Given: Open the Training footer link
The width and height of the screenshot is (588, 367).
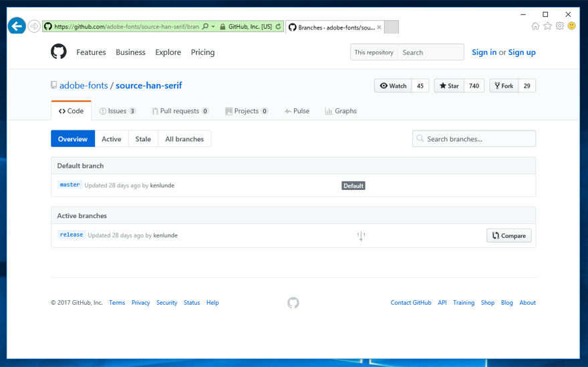Looking at the screenshot, I should click(464, 302).
